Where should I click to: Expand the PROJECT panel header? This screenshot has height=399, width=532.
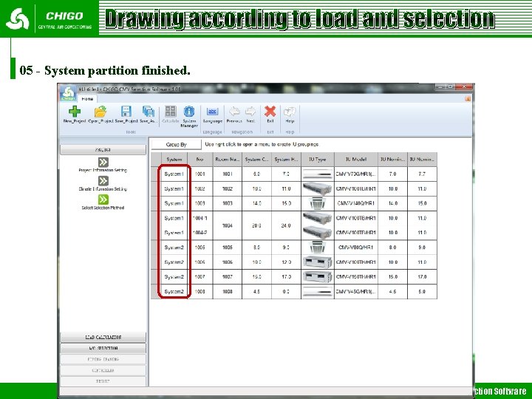pos(103,149)
